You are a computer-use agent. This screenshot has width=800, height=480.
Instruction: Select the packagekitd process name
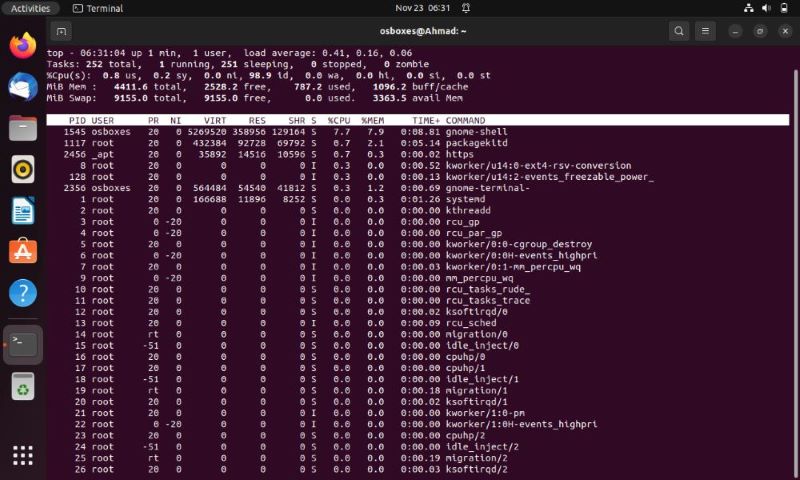pyautogui.click(x=477, y=143)
